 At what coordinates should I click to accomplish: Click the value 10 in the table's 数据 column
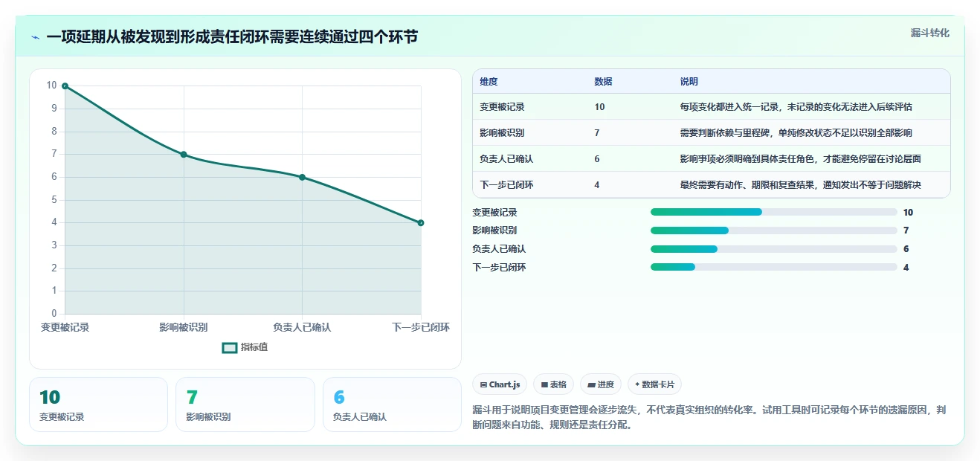pos(599,107)
